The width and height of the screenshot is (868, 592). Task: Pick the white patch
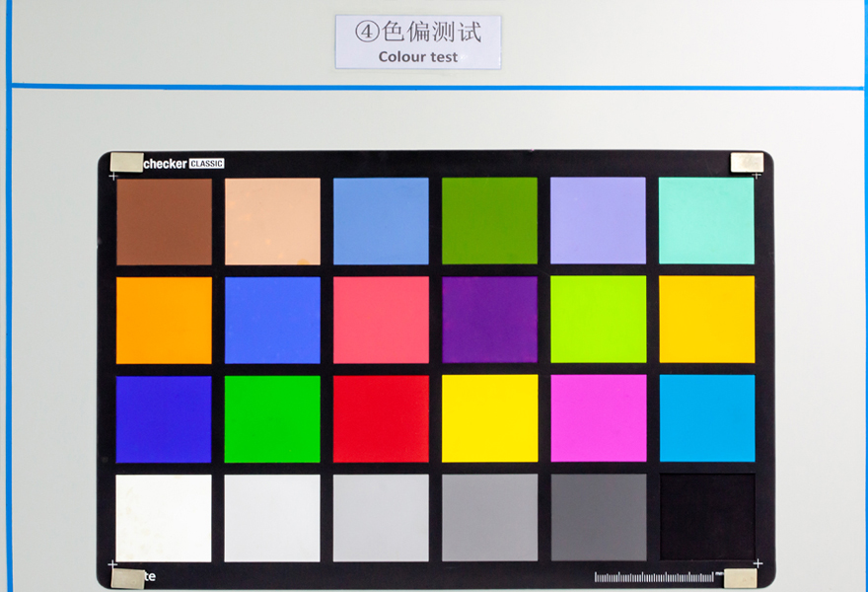point(164,518)
